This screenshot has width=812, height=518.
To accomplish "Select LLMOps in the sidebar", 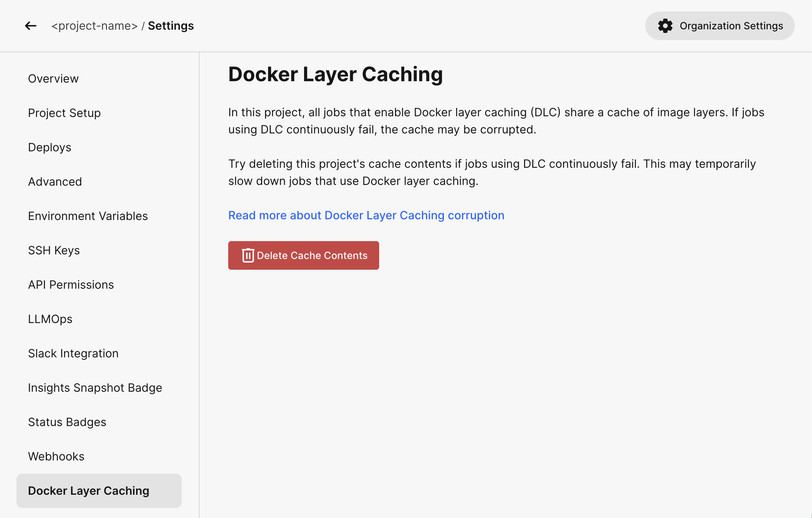I will [50, 319].
